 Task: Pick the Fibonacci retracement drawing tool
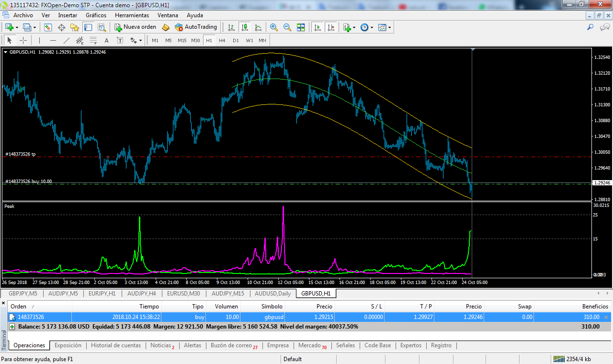click(93, 40)
